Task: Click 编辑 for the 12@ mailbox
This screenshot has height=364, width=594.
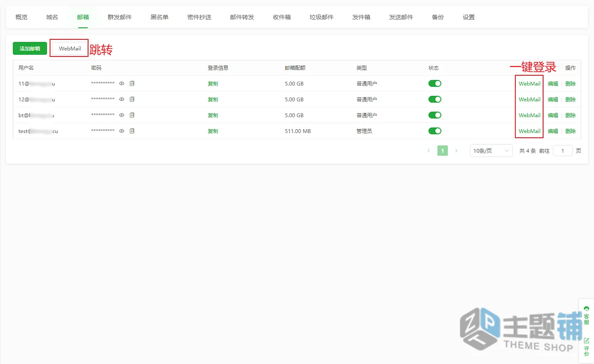Action: click(x=553, y=100)
